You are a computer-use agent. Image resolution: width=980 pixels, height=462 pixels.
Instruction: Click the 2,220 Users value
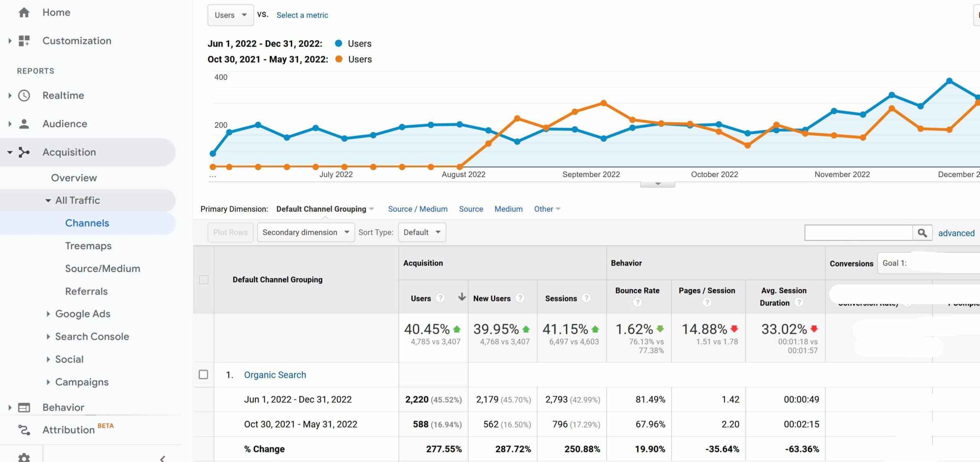(x=417, y=400)
